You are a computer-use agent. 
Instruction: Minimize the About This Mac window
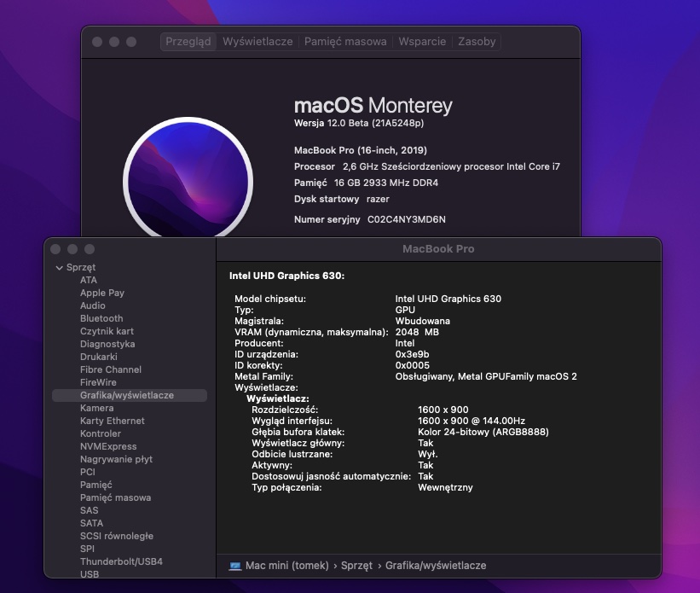(x=114, y=42)
